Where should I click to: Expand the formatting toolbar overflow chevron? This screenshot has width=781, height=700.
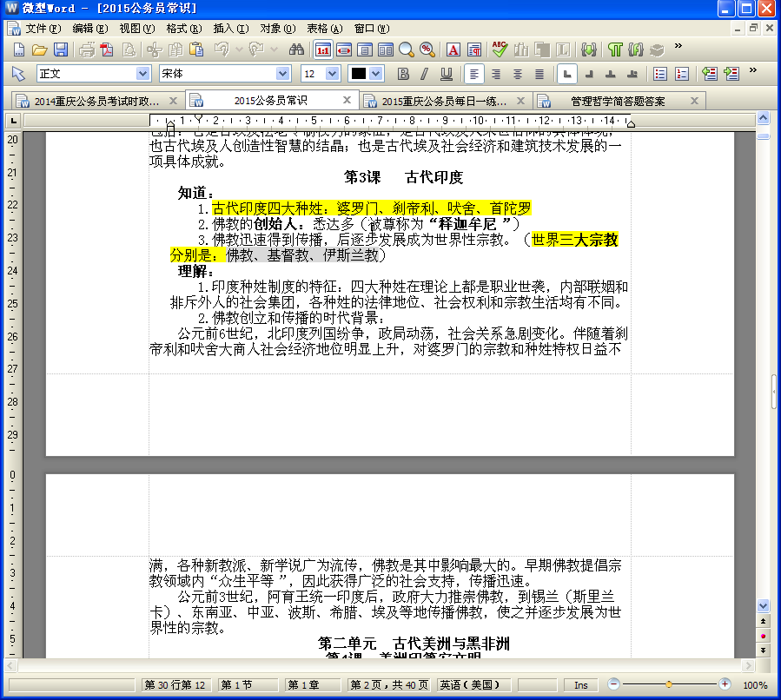(753, 70)
